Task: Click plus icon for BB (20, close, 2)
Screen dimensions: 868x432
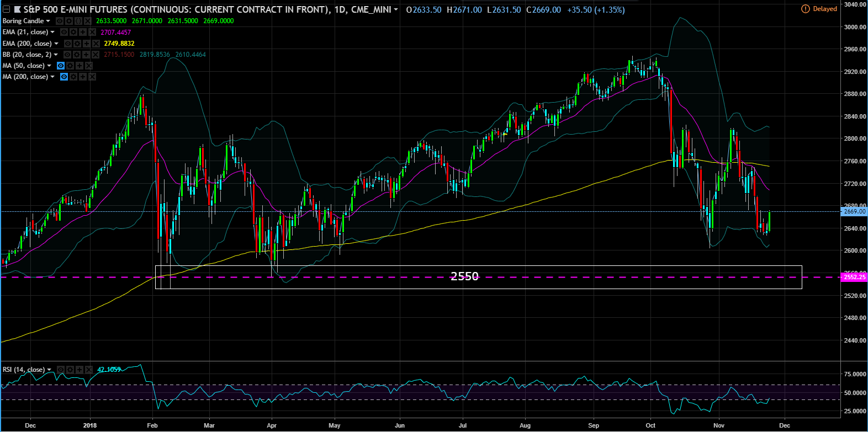Action: click(86, 55)
